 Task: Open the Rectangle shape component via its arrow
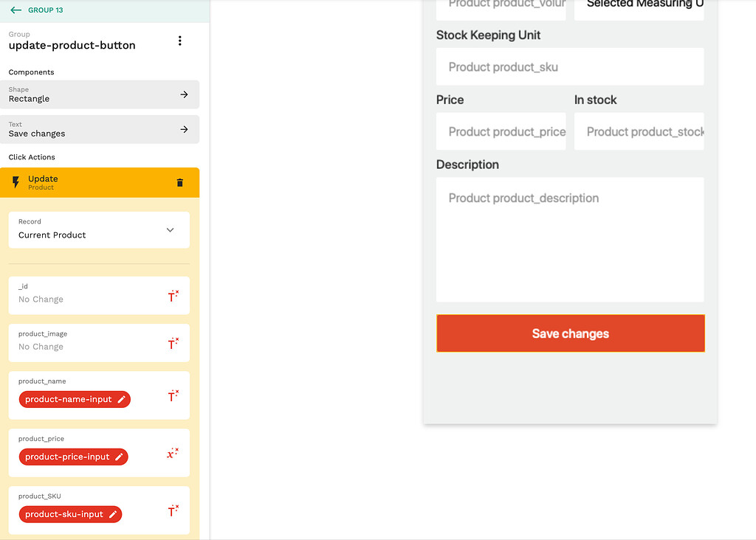[x=184, y=94]
